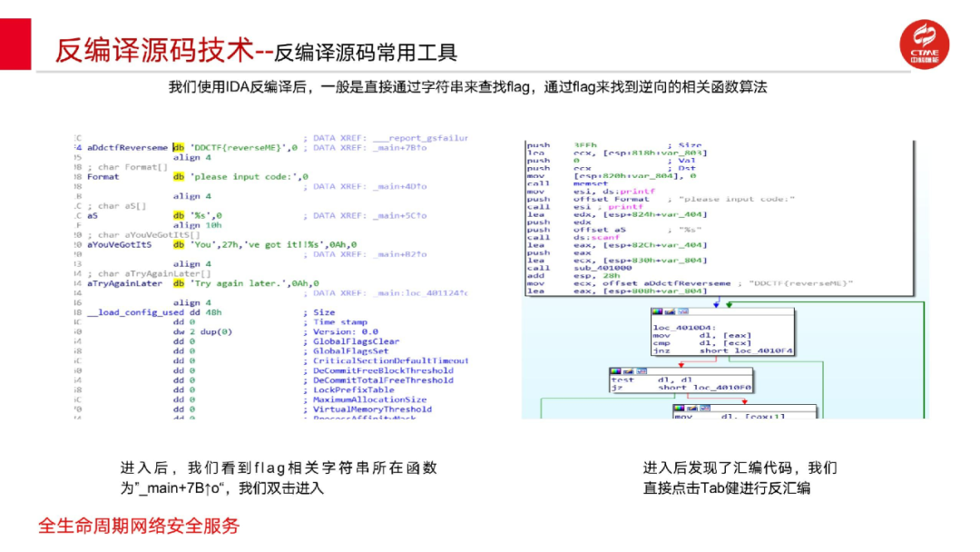Click the GlobalFlagsClear comment
The image size is (980, 552).
coord(357,341)
